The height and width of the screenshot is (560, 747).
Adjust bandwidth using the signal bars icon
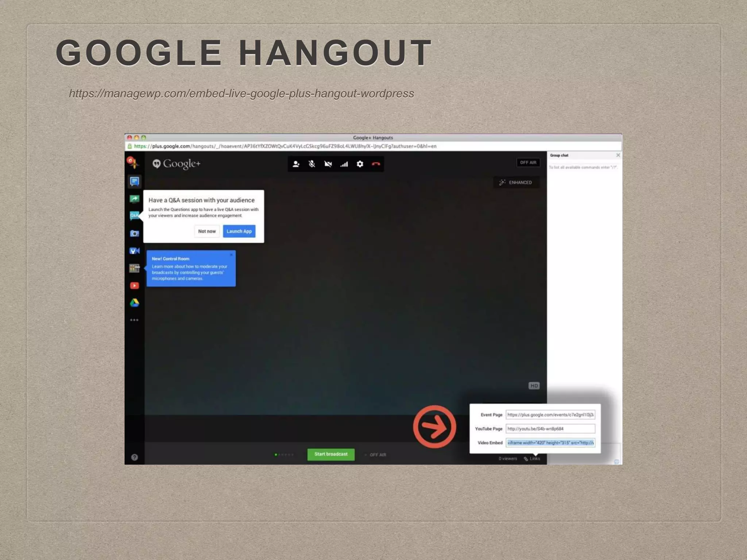(x=344, y=164)
